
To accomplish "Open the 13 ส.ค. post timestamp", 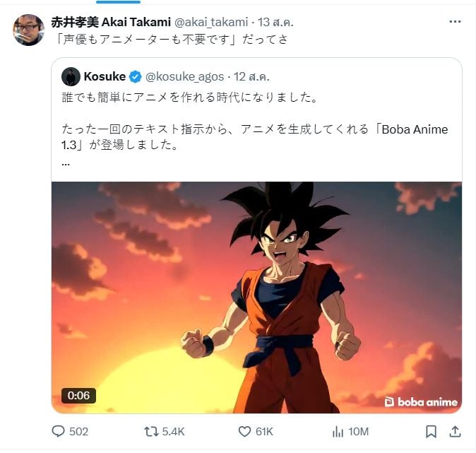I will pos(275,22).
